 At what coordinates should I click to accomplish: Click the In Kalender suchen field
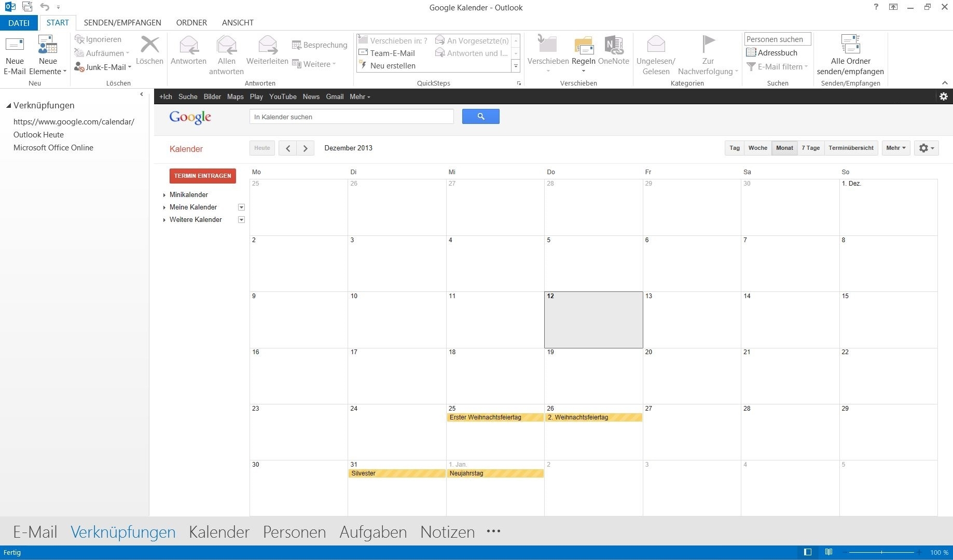[x=352, y=117]
